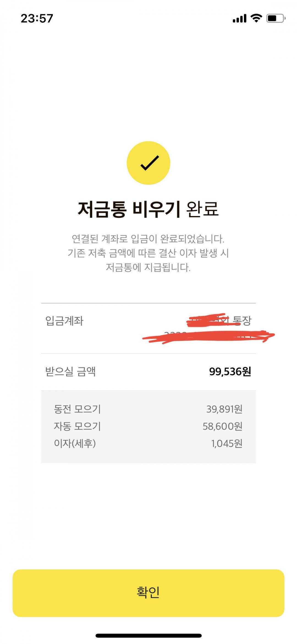Tap the 39,891원 coin savings amount

(224, 409)
